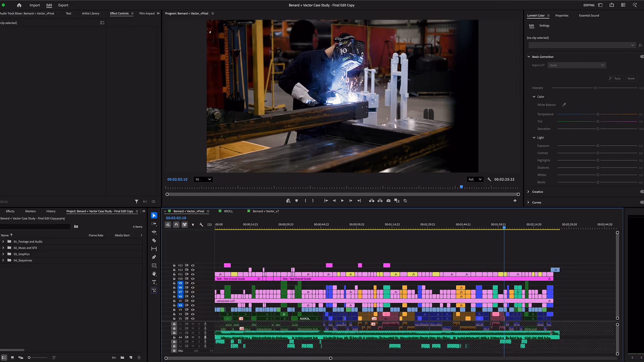Collapse the Light section in Lumetri Color
Viewport: 644px width, 362px height.
coord(534,137)
